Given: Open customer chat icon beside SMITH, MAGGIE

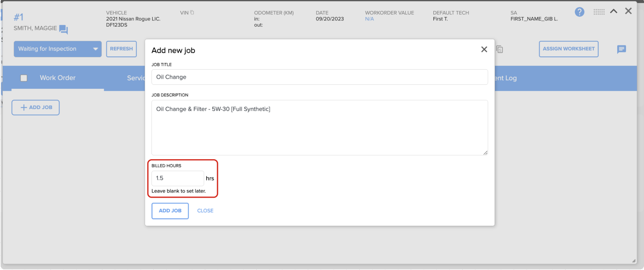Looking at the screenshot, I should pos(63,29).
